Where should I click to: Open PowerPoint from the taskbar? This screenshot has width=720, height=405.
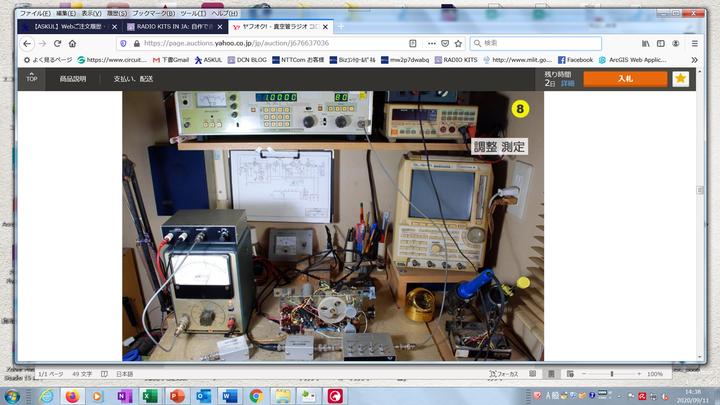click(x=177, y=396)
